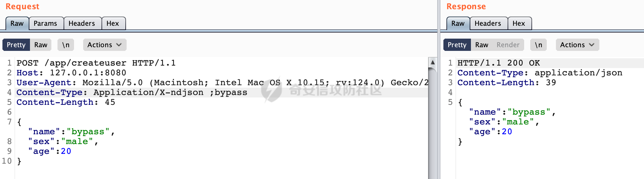644x179 pixels.
Task: Select the Request Raw tab
Action: click(x=17, y=23)
